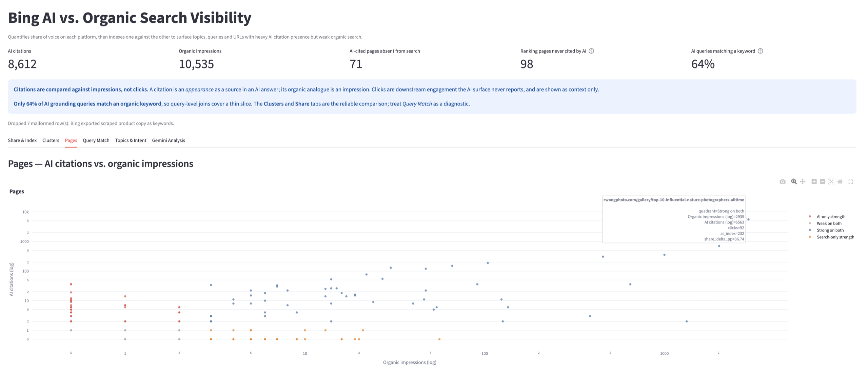868x373 pixels.
Task: Click the Dropped 7 malformed row(s) note
Action: pyautogui.click(x=91, y=123)
